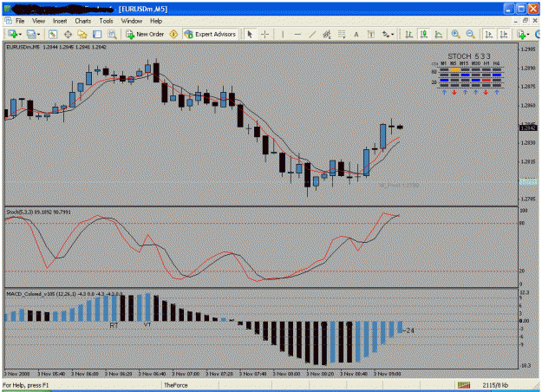Click the connection bars status icon
The height and width of the screenshot is (392, 542).
pos(464,385)
